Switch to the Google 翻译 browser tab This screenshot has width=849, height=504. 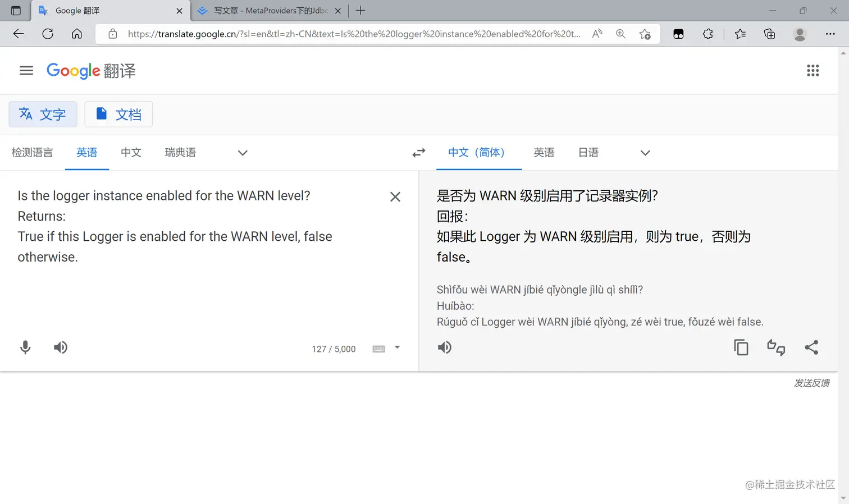(111, 11)
